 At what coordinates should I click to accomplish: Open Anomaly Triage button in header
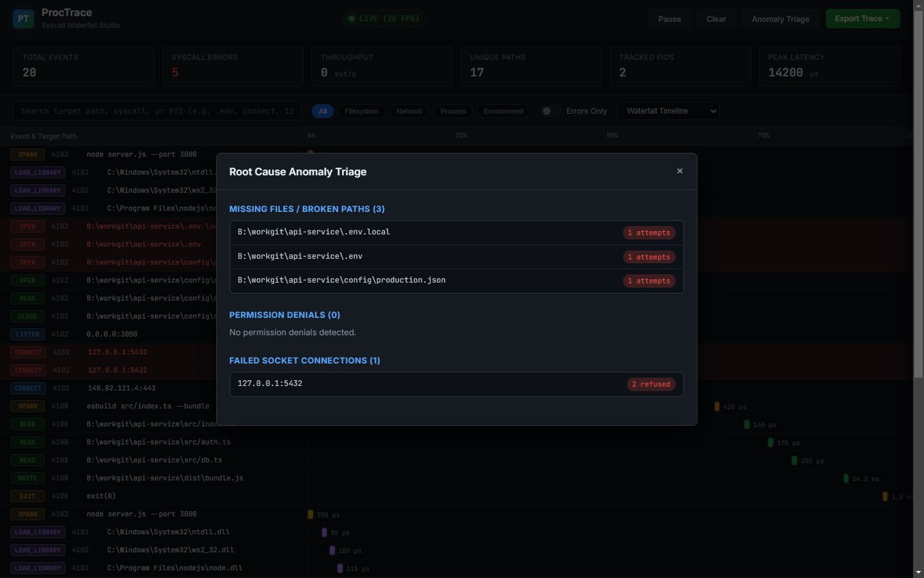(780, 19)
